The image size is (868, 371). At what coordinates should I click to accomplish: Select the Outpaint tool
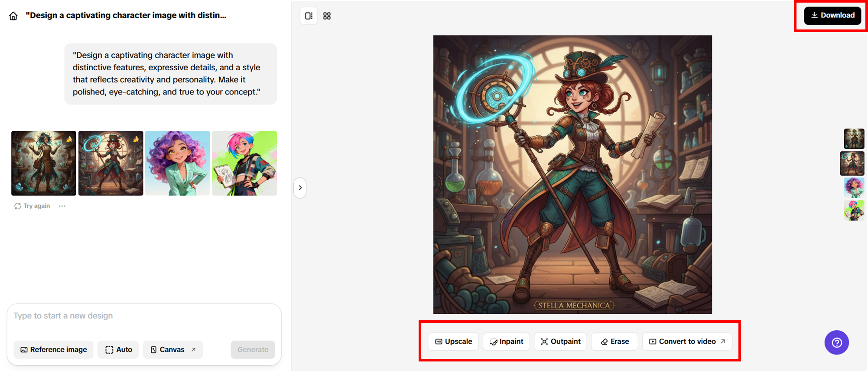(x=560, y=342)
